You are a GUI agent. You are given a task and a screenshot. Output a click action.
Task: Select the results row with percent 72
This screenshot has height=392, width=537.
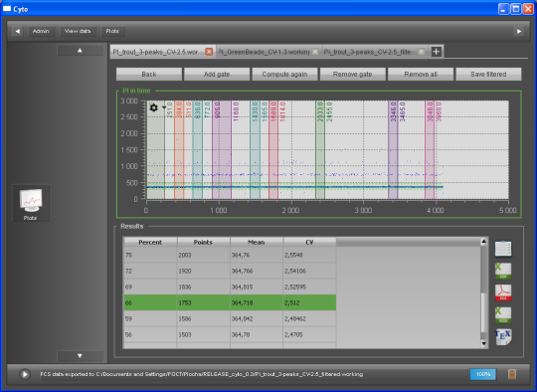point(230,271)
